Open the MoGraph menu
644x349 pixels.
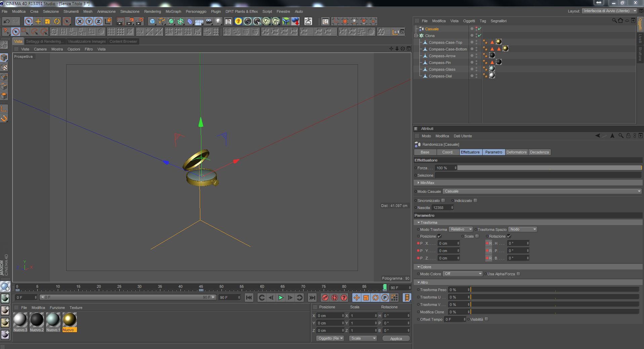pyautogui.click(x=173, y=11)
